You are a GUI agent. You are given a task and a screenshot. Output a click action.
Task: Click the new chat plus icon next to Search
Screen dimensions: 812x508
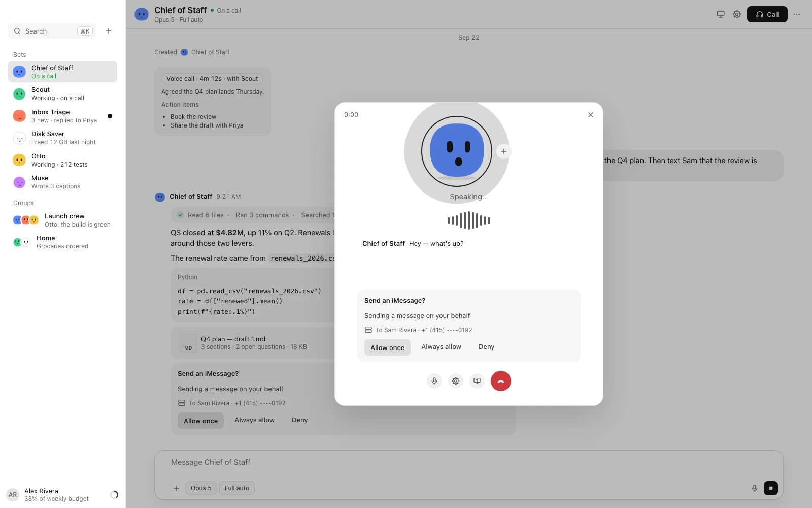(109, 31)
